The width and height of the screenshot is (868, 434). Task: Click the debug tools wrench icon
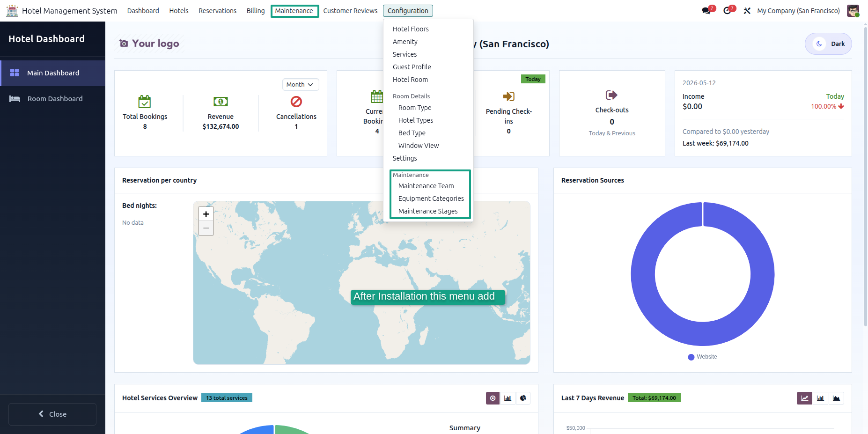pos(747,11)
